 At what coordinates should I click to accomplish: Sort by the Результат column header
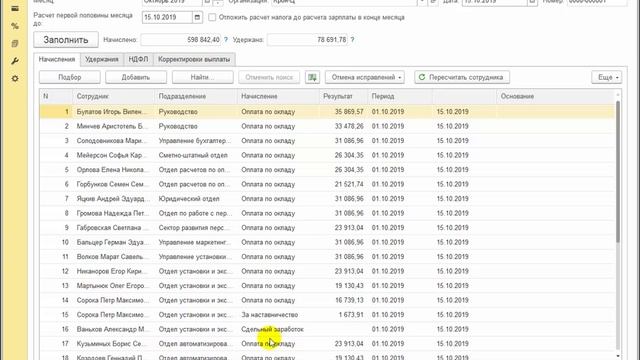[x=344, y=96]
